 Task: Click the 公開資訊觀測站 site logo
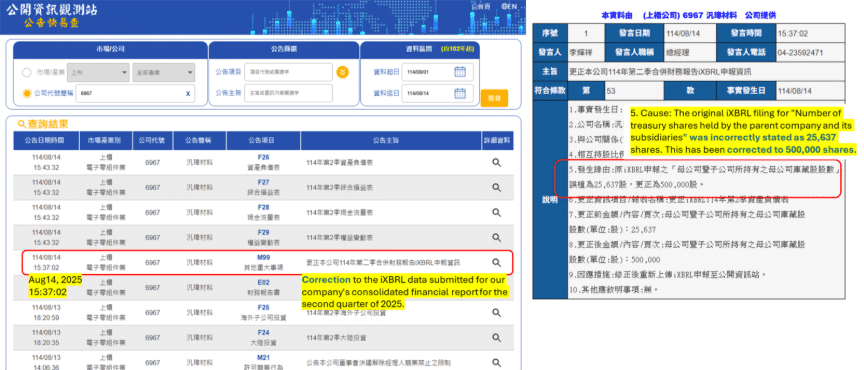point(53,9)
